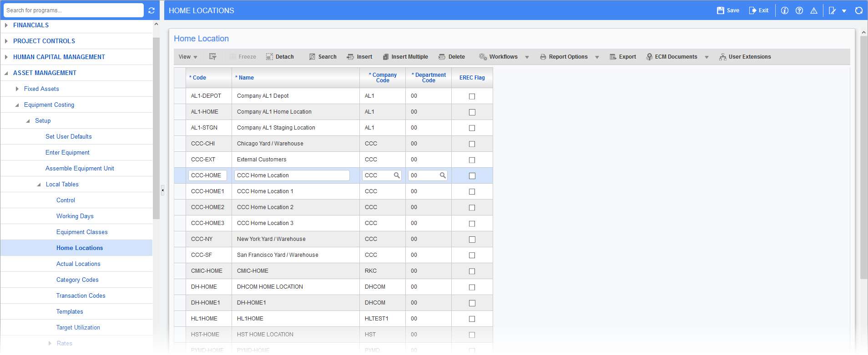This screenshot has width=868, height=355.
Task: Click the query-by-example icon next to View
Action: (212, 57)
